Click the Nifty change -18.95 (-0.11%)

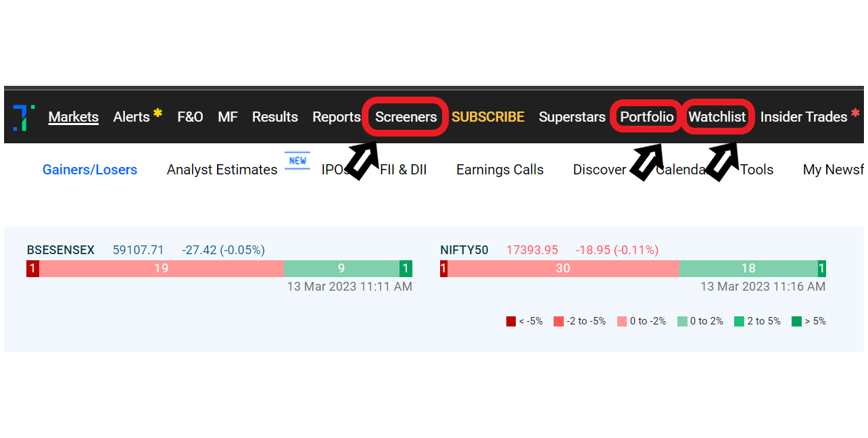617,250
